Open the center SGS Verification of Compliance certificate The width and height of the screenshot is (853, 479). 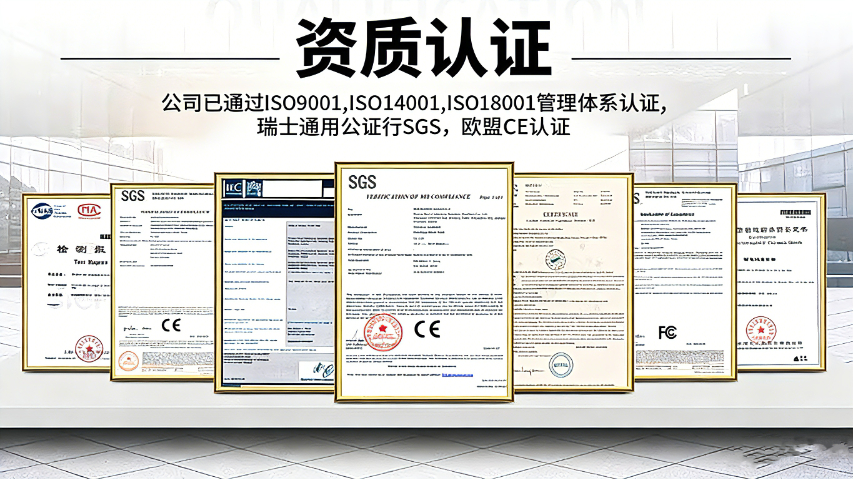pos(424,282)
